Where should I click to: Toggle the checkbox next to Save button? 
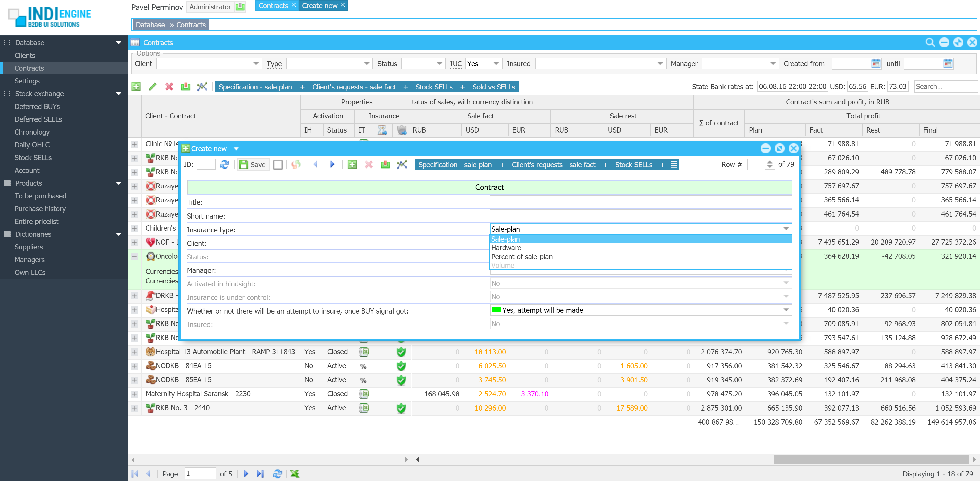[x=278, y=164]
